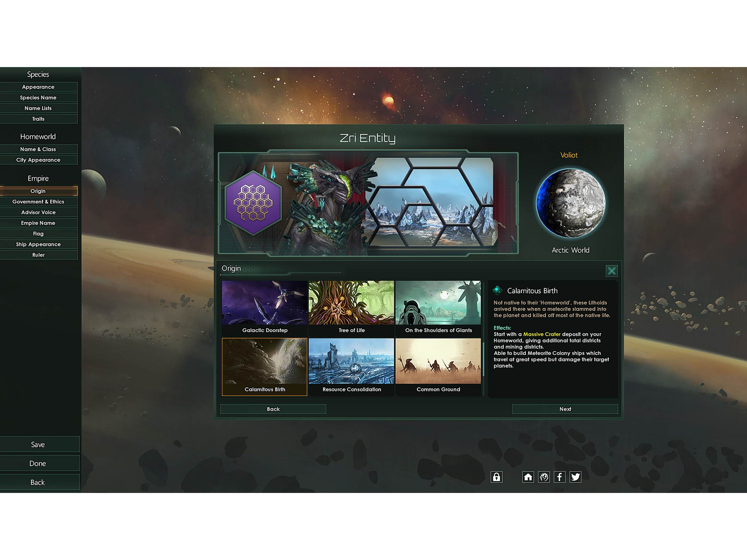Click the Save button in the sidebar
Image resolution: width=747 pixels, height=560 pixels.
(x=39, y=444)
